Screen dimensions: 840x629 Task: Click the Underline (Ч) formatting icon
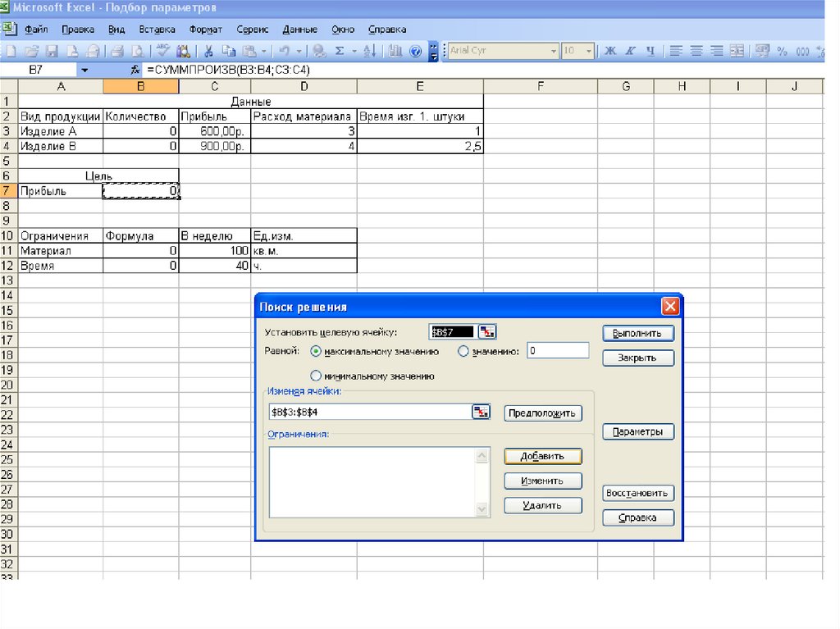pyautogui.click(x=651, y=51)
